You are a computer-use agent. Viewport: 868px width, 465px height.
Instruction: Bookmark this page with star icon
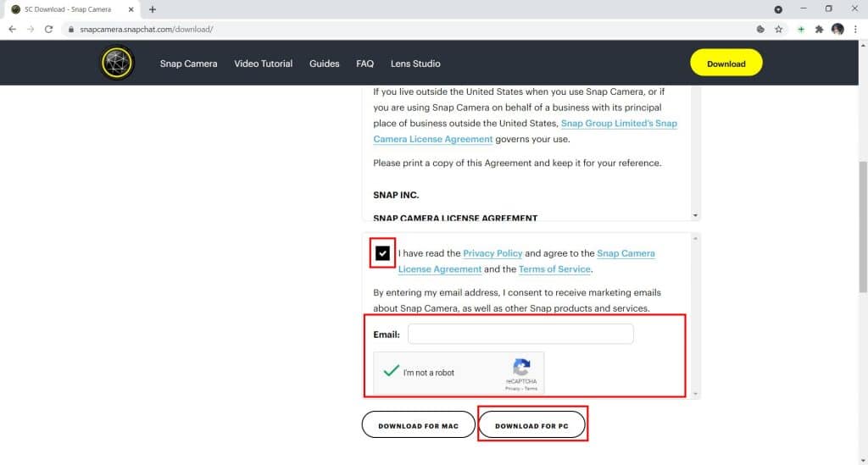click(x=778, y=30)
